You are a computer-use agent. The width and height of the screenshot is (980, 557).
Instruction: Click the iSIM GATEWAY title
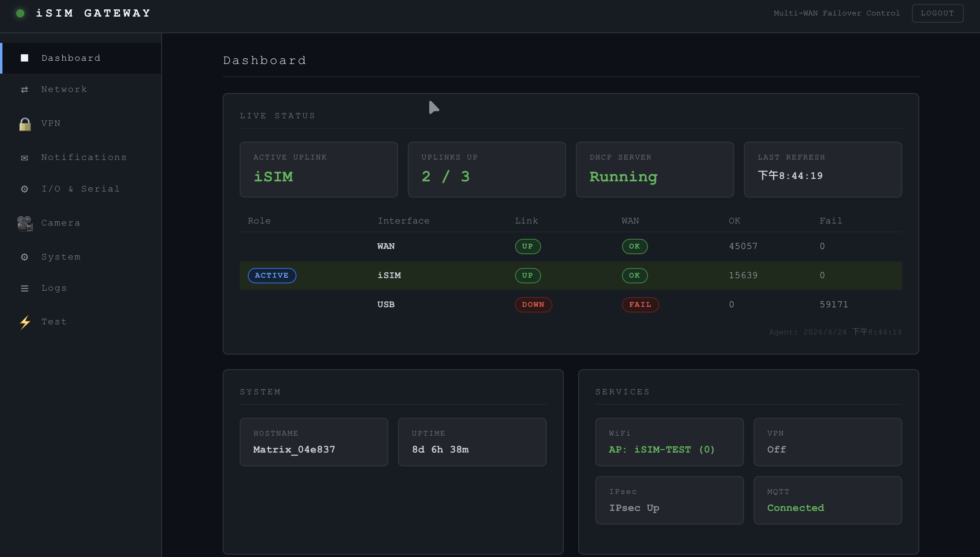(94, 13)
